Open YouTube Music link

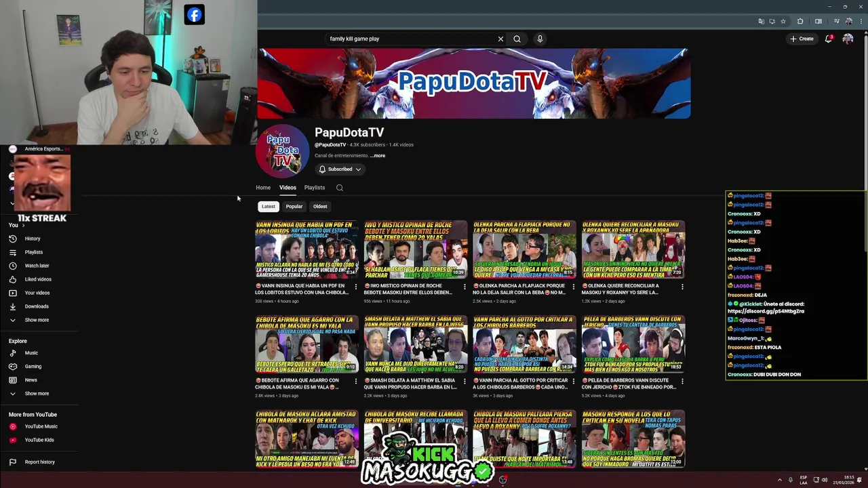[41, 426]
